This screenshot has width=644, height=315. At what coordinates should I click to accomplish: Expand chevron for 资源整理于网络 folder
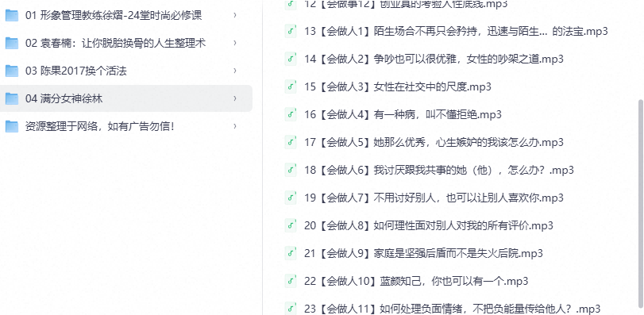(x=235, y=126)
